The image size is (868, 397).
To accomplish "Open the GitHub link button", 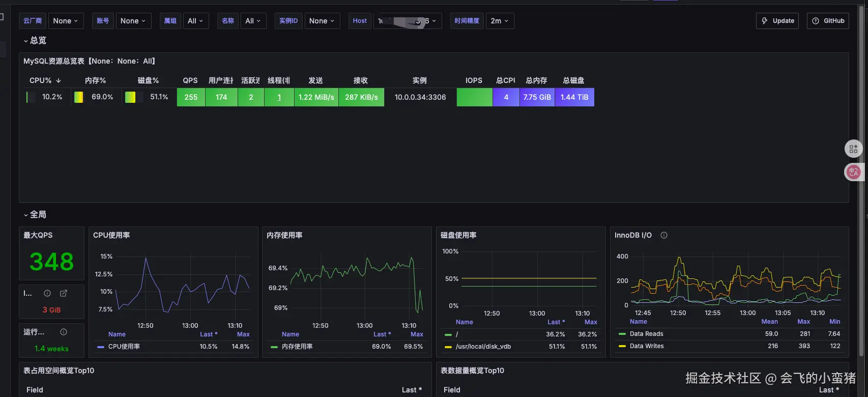I will (828, 21).
